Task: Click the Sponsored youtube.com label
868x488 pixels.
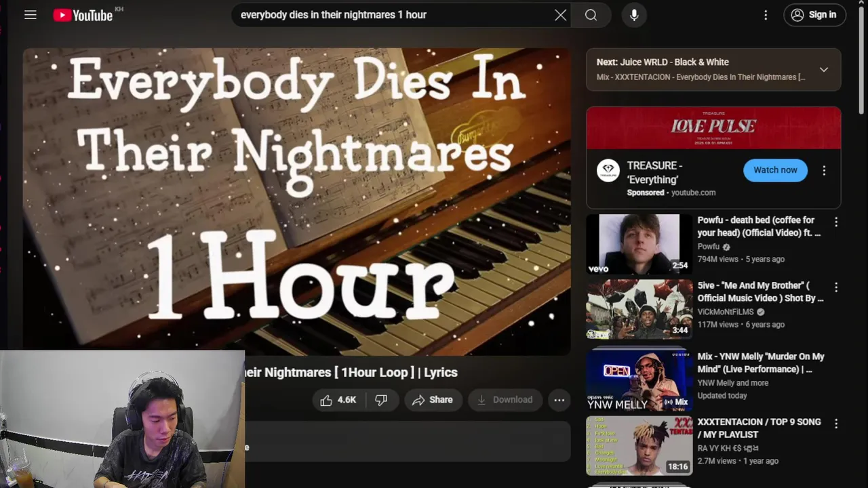Action: click(x=671, y=192)
